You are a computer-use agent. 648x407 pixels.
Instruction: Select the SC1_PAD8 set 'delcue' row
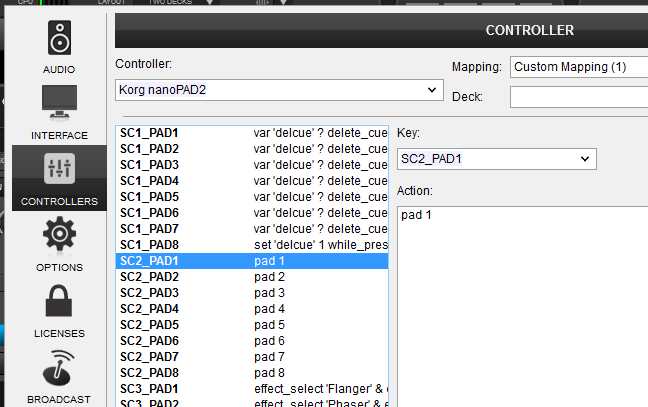pos(252,245)
